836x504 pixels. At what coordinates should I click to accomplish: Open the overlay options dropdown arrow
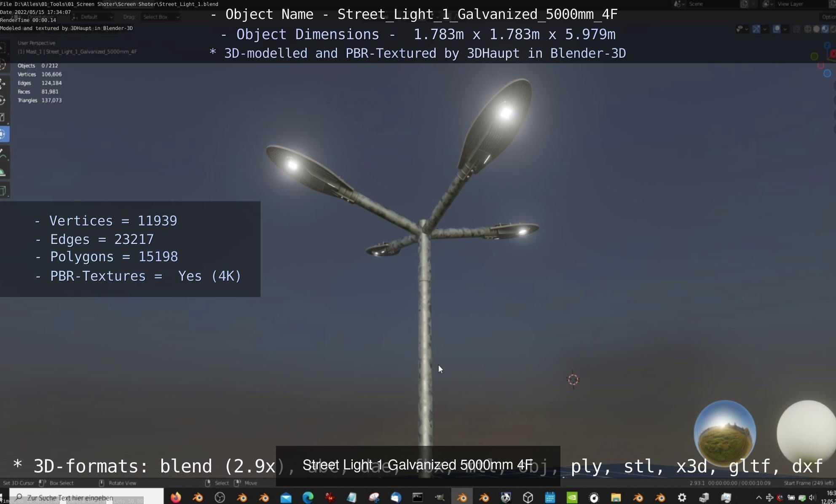coord(785,29)
